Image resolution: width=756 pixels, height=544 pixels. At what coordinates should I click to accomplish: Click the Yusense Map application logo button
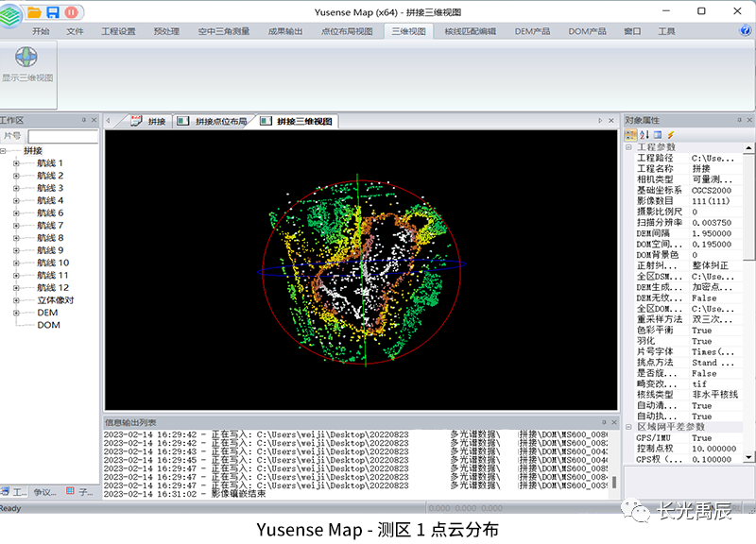point(12,13)
